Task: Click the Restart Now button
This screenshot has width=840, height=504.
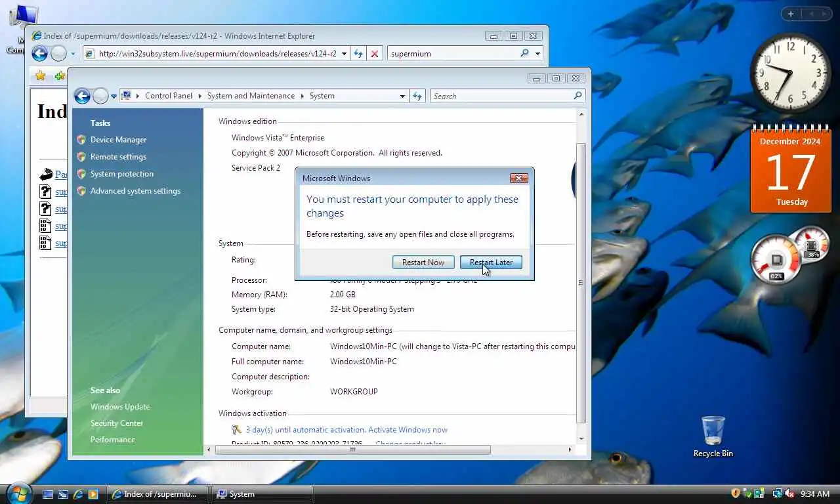Action: [x=423, y=262]
